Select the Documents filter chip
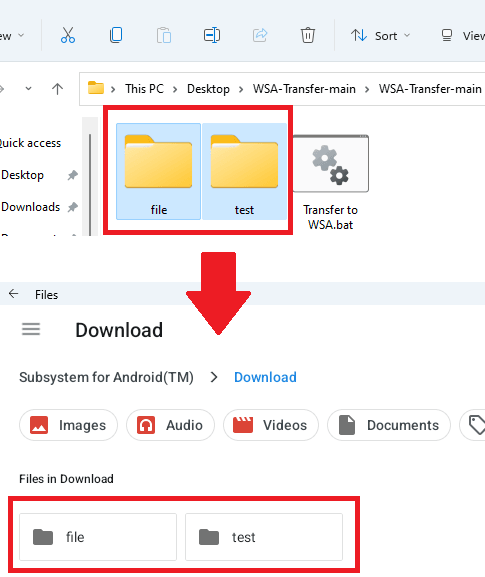 389,425
